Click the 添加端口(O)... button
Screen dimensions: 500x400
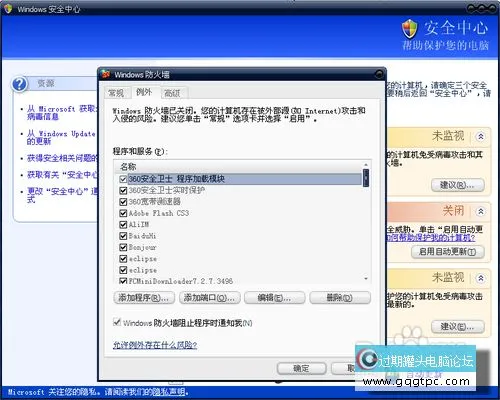pos(209,298)
